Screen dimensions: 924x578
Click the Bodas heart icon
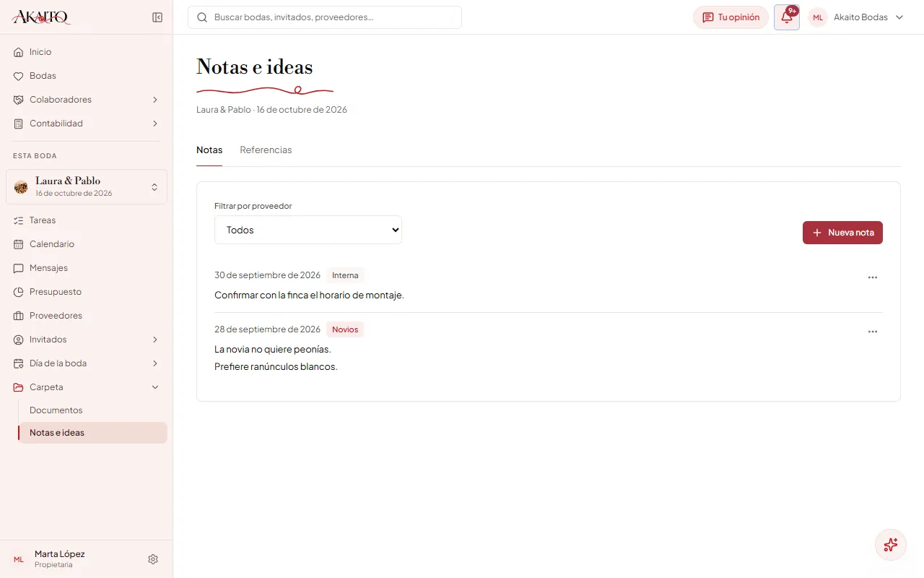point(19,76)
